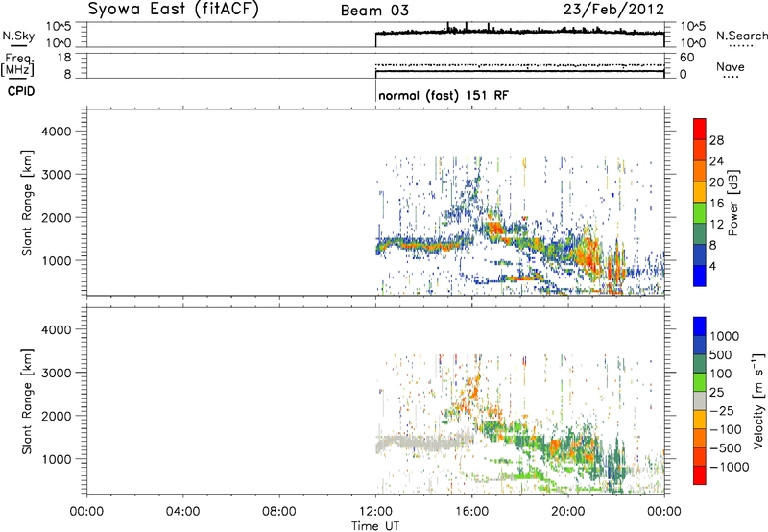Select the "CPID" row label

click(21, 91)
